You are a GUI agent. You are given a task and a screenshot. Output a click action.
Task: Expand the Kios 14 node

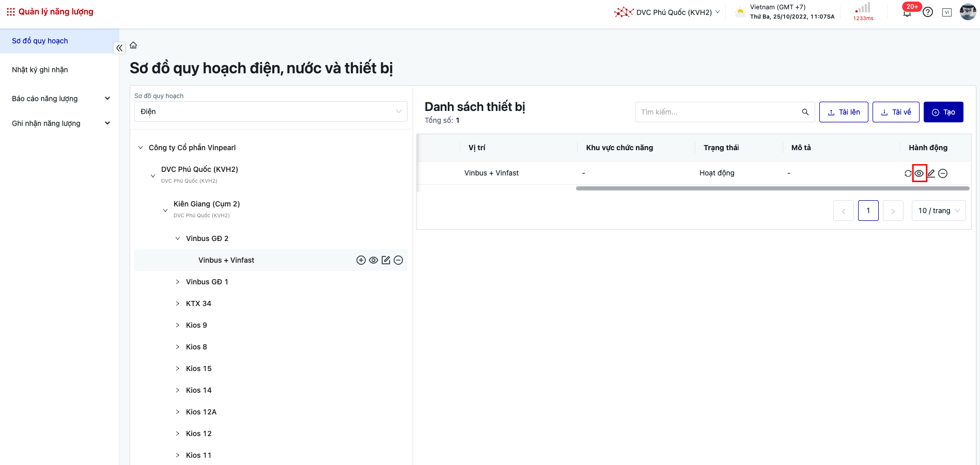pyautogui.click(x=178, y=390)
